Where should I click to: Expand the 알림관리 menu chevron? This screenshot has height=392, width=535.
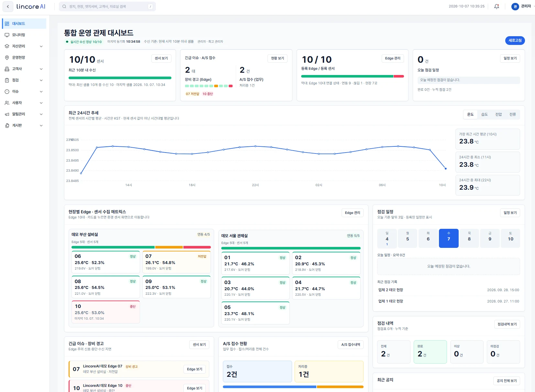41,114
